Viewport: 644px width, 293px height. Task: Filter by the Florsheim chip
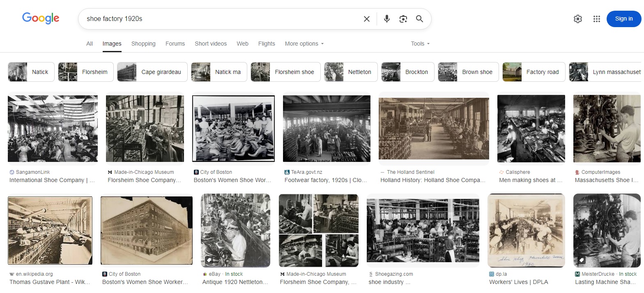[x=85, y=72]
